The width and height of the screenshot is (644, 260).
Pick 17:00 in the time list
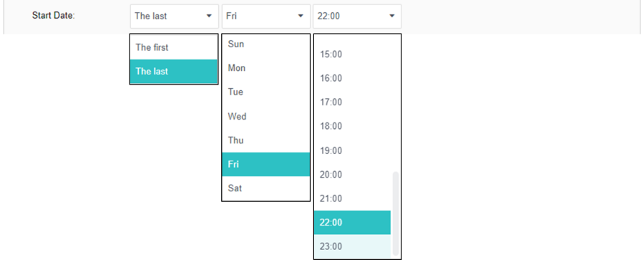(352, 102)
